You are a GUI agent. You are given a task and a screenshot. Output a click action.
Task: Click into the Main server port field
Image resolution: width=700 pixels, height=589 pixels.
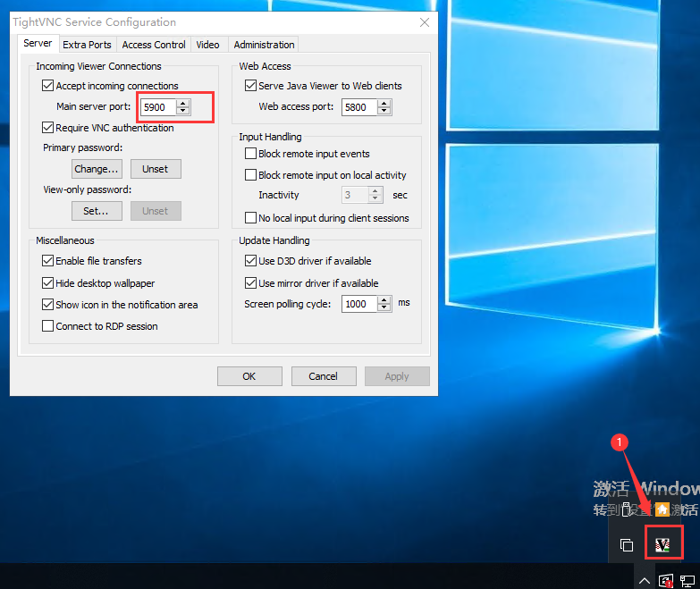(x=158, y=107)
